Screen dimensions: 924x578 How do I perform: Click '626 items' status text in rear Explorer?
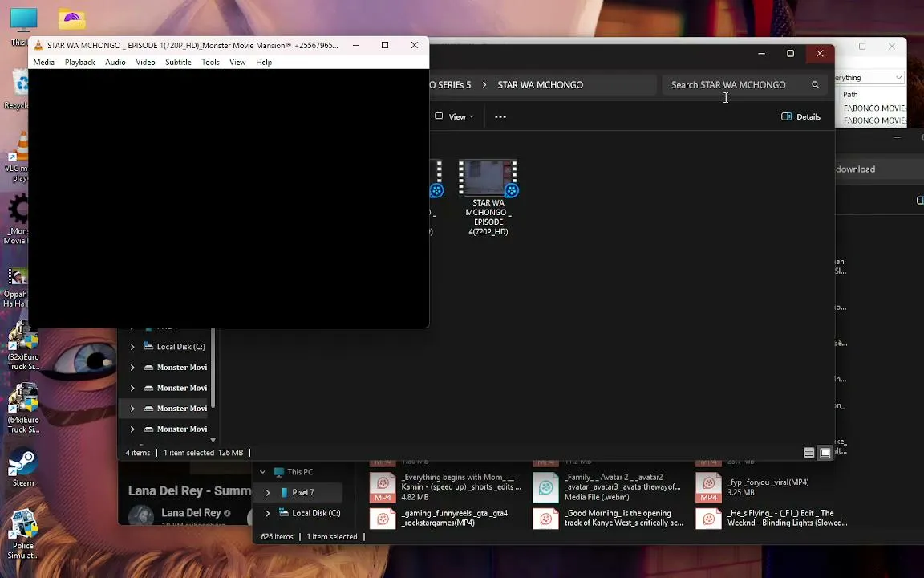[x=277, y=537]
